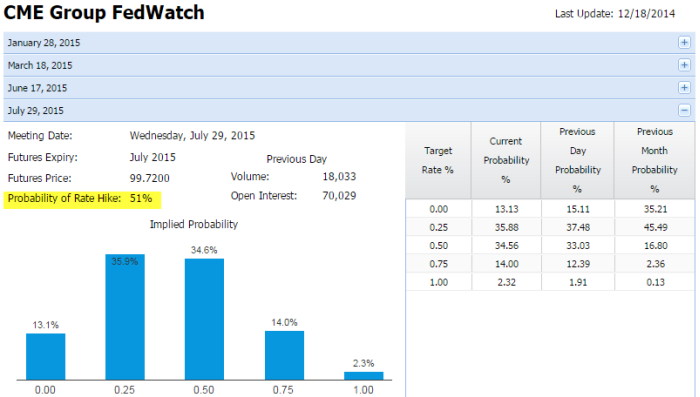Click the 15.11 previous day cell
The height and width of the screenshot is (397, 700).
[x=578, y=209]
